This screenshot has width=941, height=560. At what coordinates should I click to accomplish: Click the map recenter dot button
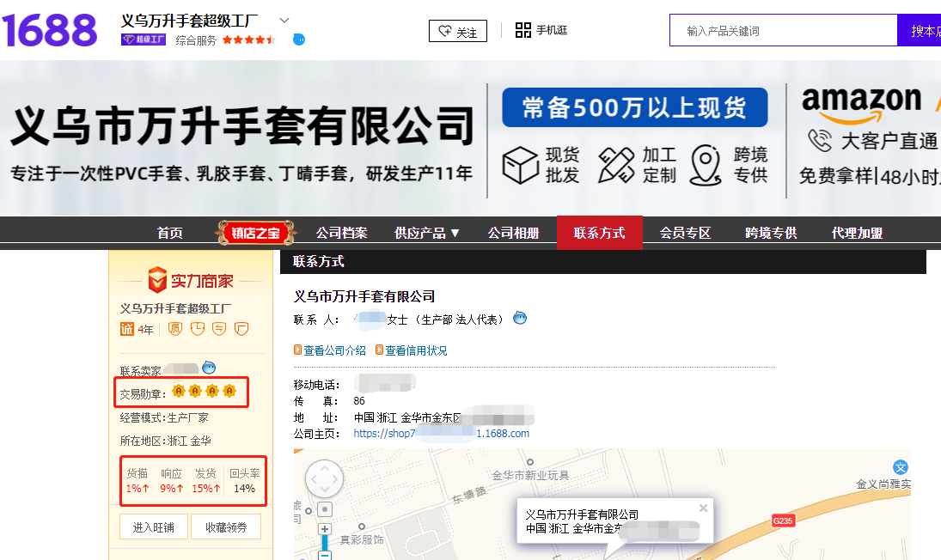325,509
